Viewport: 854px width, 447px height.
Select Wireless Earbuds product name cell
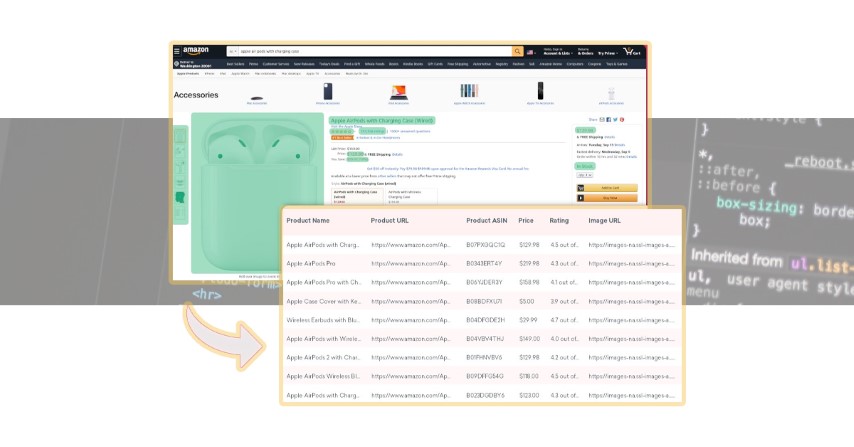coord(323,320)
